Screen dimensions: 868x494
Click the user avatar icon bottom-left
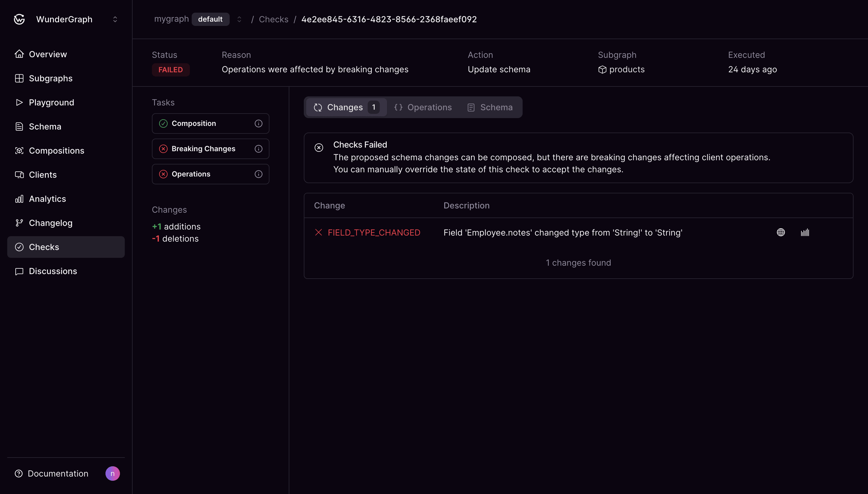coord(113,473)
